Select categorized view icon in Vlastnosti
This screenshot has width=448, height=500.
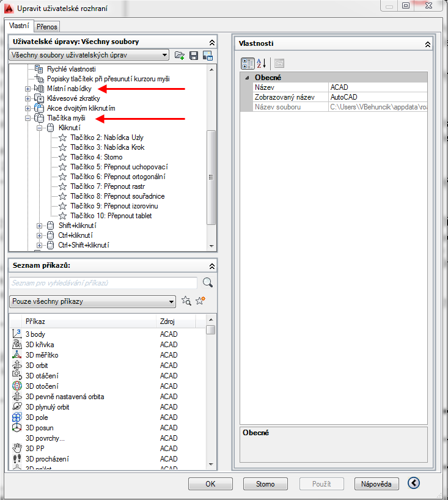[x=248, y=63]
